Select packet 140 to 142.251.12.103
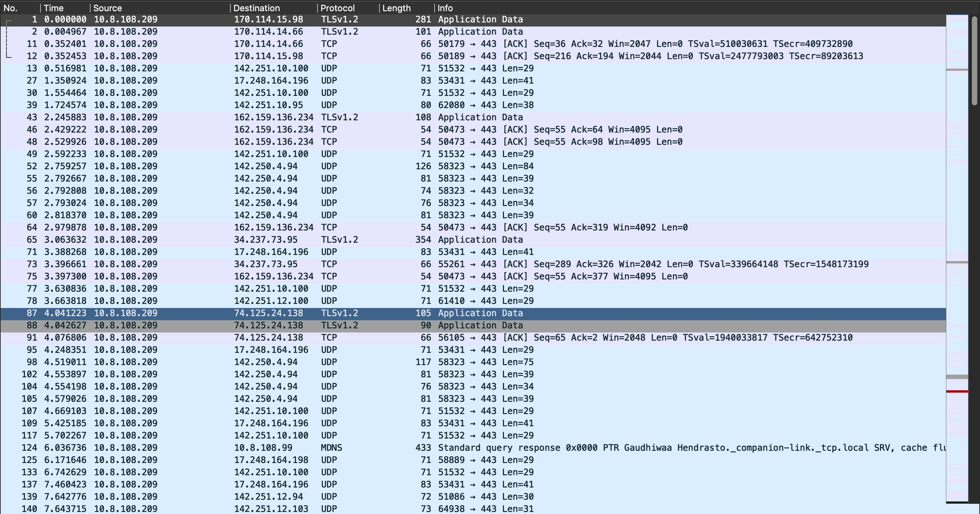Viewport: 980px width, 514px height. (271, 509)
